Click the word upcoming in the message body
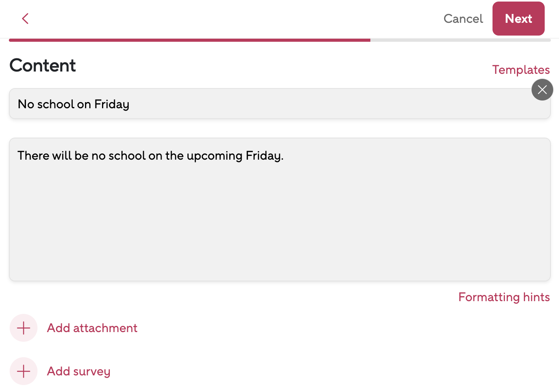This screenshot has width=559, height=392. click(215, 156)
